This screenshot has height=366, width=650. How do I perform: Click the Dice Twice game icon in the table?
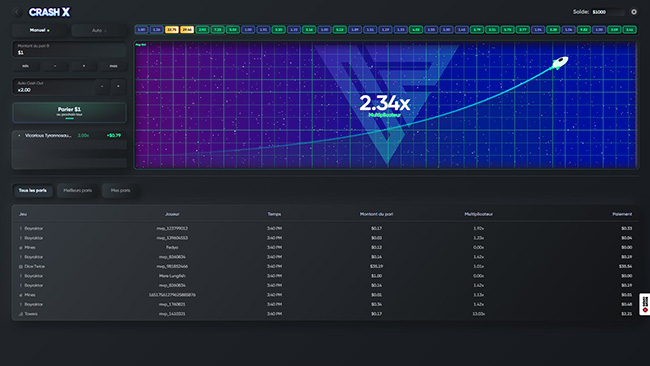tap(21, 267)
